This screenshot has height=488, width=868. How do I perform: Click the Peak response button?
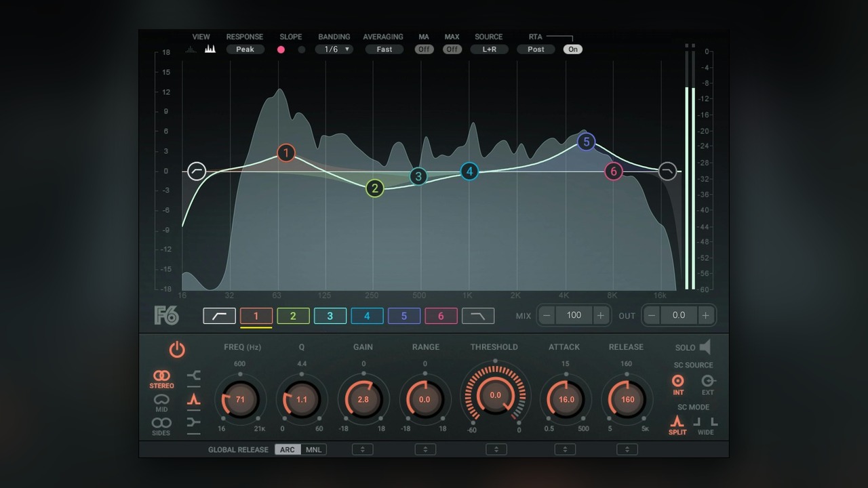tap(245, 49)
